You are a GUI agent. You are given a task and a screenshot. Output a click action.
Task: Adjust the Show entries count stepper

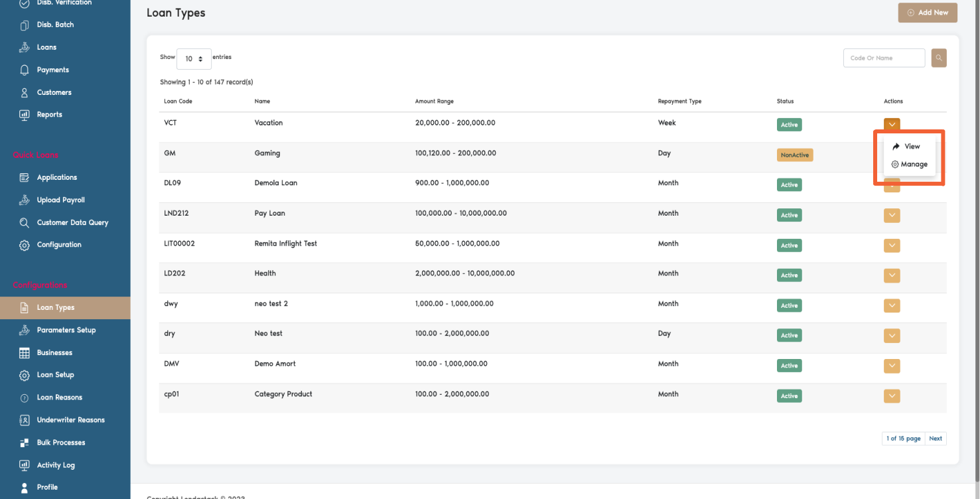click(x=201, y=58)
